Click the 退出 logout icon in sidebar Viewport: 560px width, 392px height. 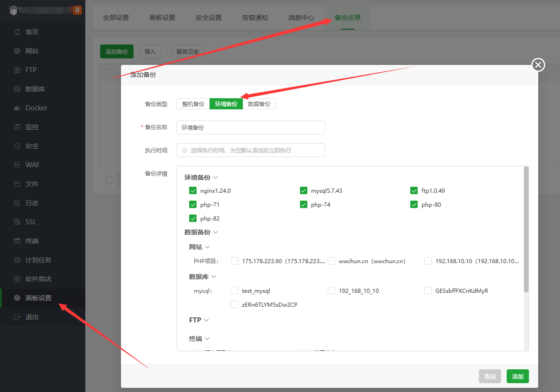tap(17, 317)
